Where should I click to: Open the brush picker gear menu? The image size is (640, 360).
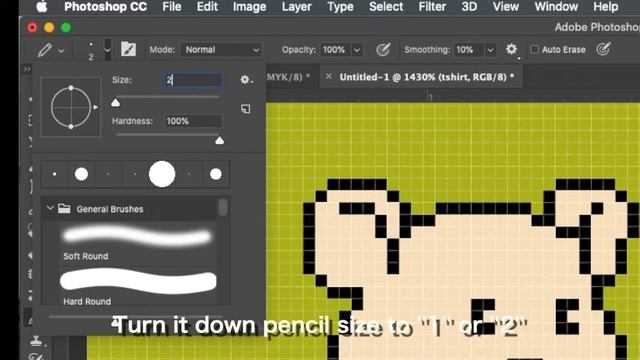[245, 80]
